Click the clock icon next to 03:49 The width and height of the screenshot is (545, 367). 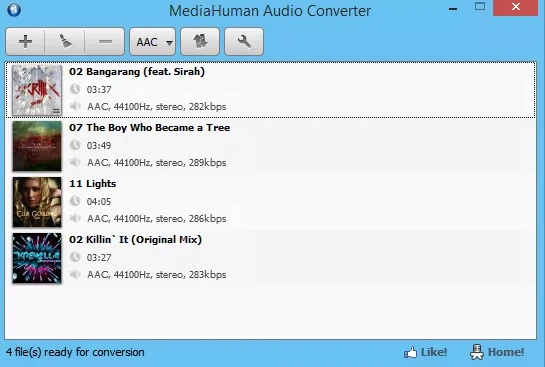(75, 145)
